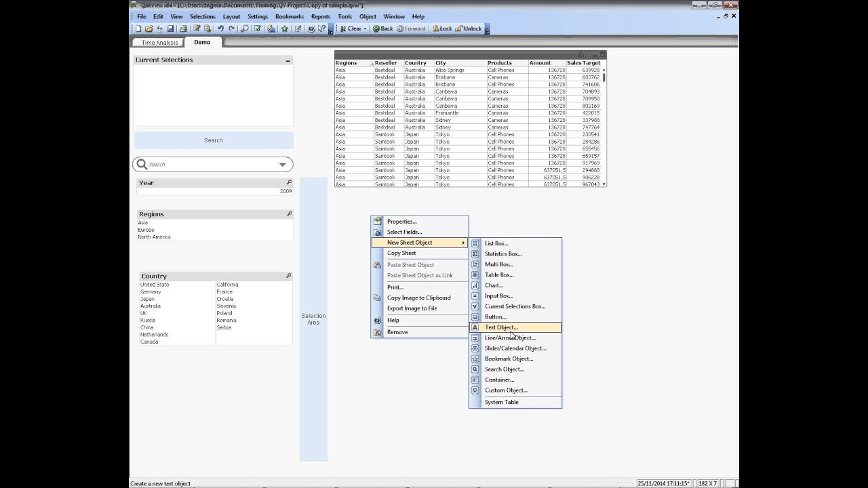Viewport: 868px width, 488px height.
Task: Choose Remove in the context menu
Action: [x=420, y=332]
